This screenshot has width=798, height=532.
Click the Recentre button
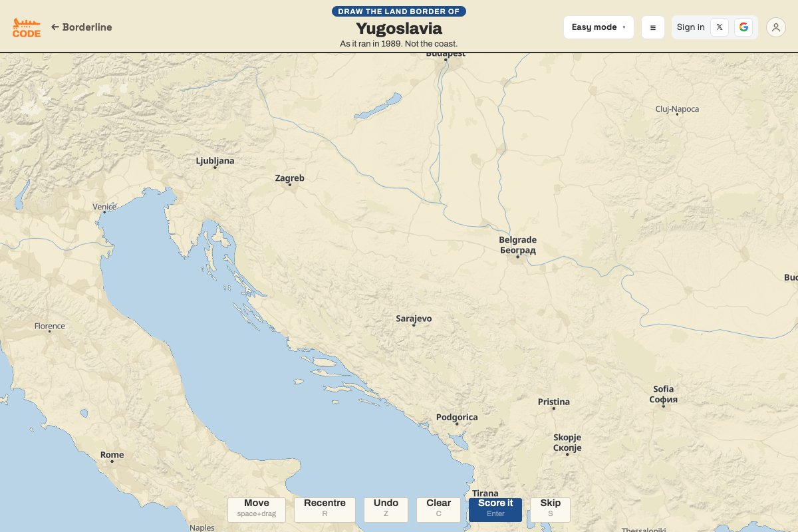point(325,509)
